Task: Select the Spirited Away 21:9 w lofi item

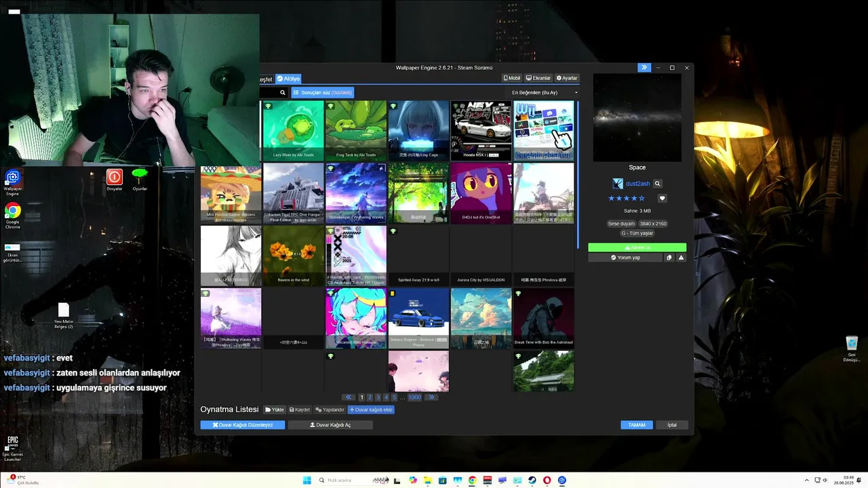Action: coord(418,256)
